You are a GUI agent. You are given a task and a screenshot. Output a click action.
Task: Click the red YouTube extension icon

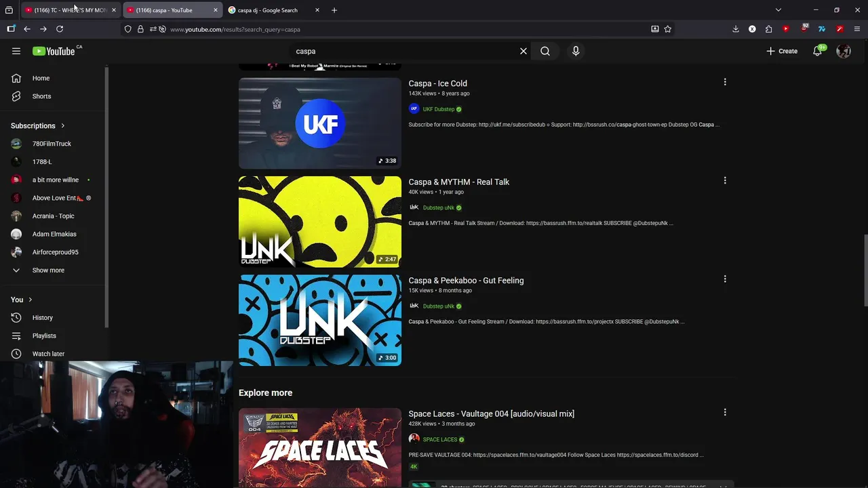786,29
